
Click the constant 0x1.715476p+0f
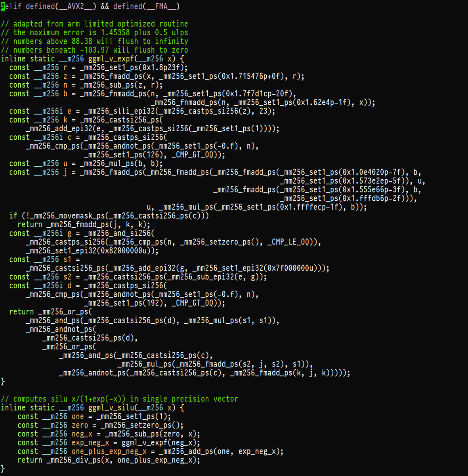click(252, 76)
